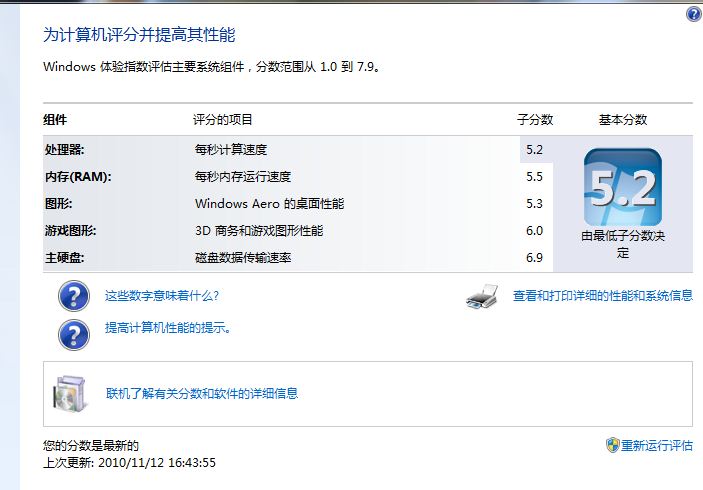Select the 内存(RAM) row label
The width and height of the screenshot is (703, 490).
click(x=78, y=177)
